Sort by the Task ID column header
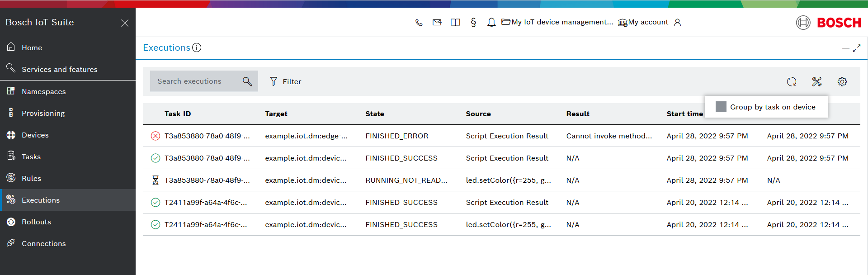Screen dimensions: 868x275 point(178,114)
